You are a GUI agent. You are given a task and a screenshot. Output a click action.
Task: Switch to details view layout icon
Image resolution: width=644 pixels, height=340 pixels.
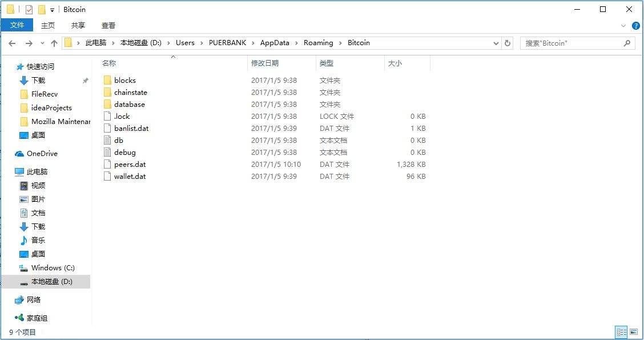pyautogui.click(x=621, y=332)
